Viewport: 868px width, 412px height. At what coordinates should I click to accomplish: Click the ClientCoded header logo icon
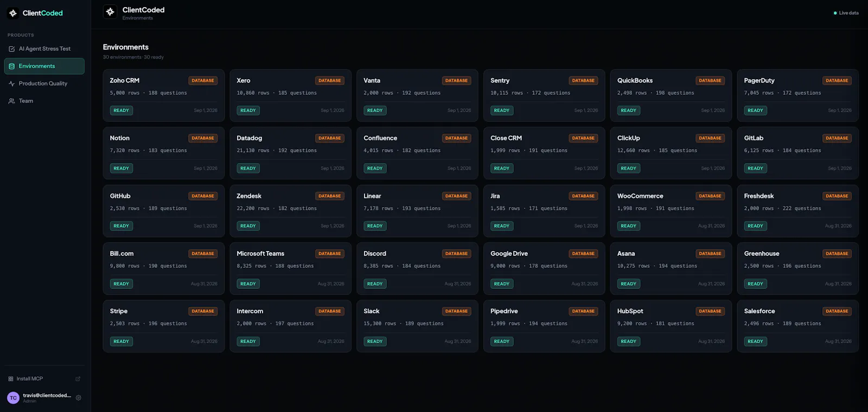tap(110, 11)
